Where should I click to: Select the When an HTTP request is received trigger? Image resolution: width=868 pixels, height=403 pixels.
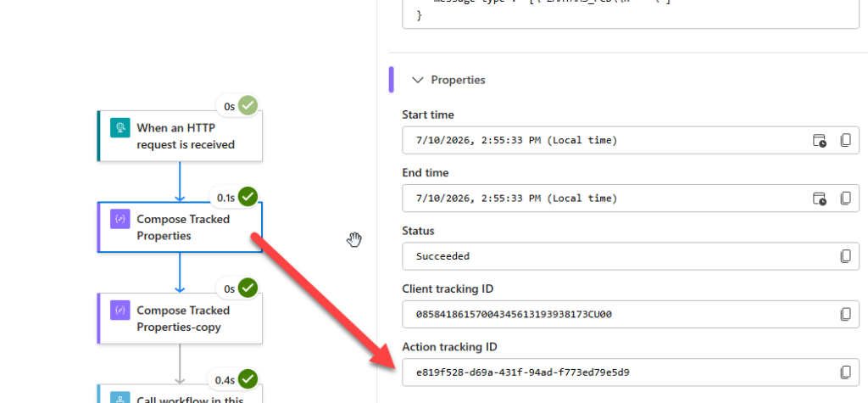(x=180, y=136)
